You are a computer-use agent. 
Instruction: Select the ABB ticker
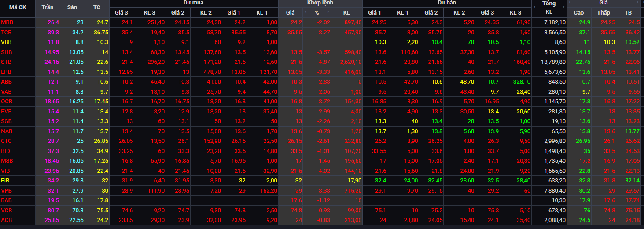point(7,81)
